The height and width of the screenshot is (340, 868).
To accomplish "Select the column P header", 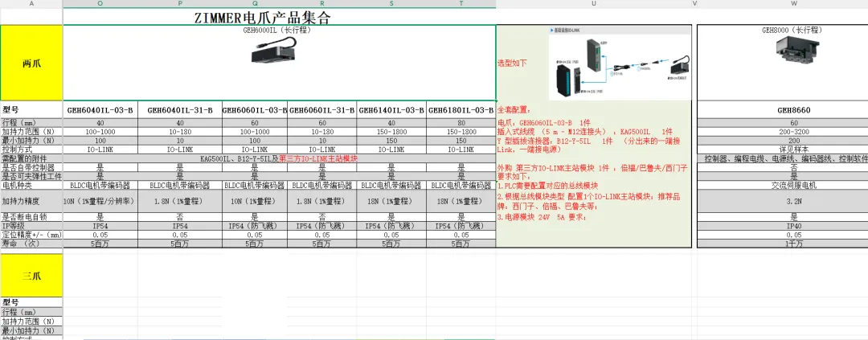I will click(180, 3).
